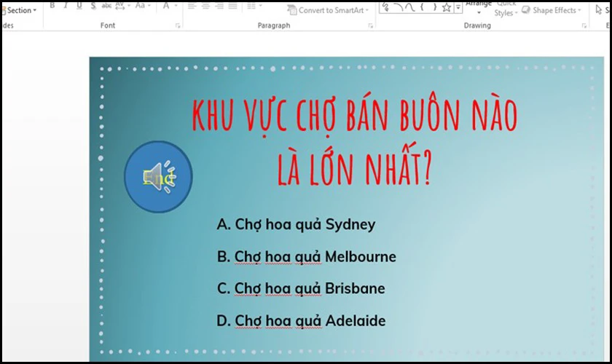
Task: Click the speaker audio icon on the slide
Action: coord(160,177)
